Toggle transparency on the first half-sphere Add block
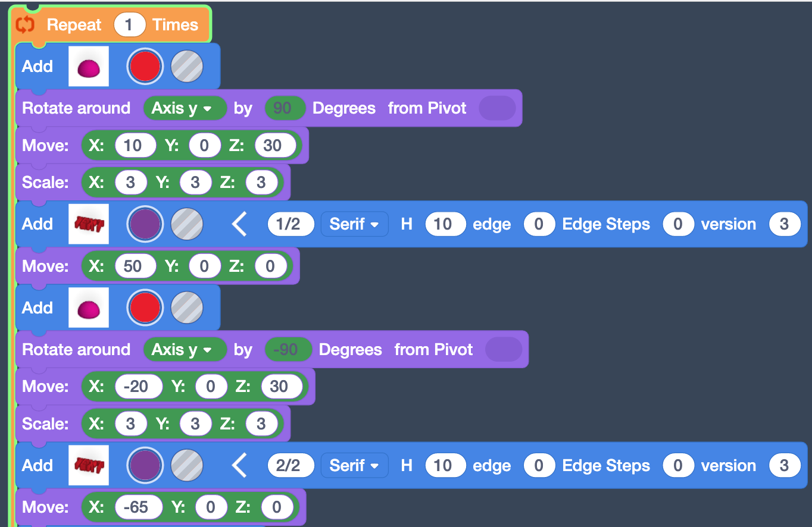 coord(187,66)
